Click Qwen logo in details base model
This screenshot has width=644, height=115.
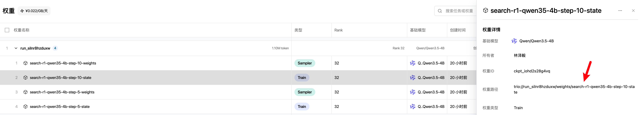514,41
